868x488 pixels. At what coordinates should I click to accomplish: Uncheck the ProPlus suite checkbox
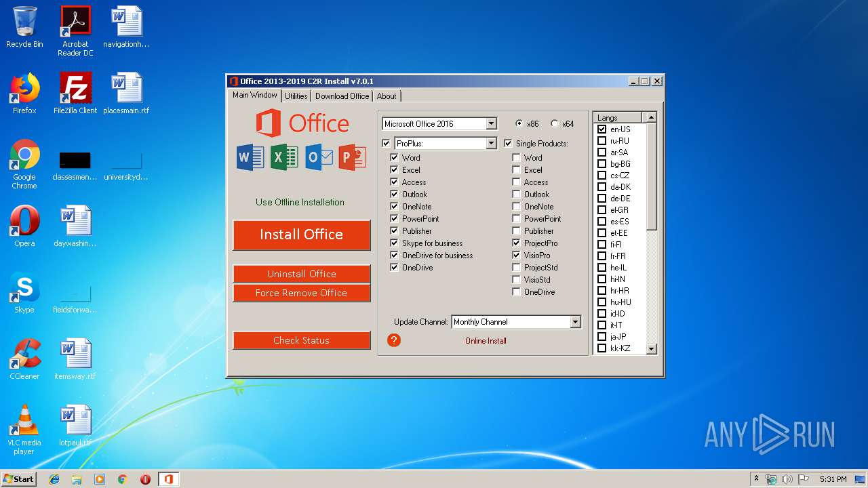tap(387, 143)
